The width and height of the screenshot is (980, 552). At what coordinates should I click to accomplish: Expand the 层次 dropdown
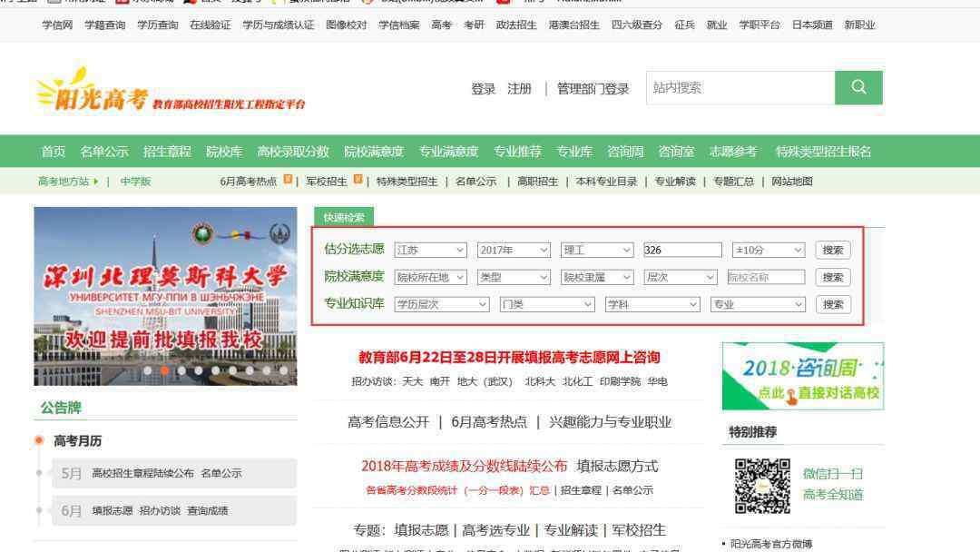(680, 277)
